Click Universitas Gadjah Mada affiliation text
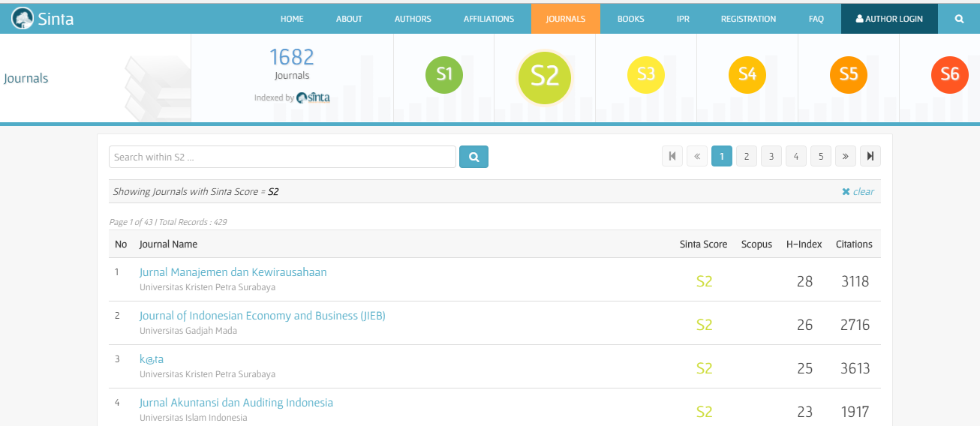 [x=188, y=331]
